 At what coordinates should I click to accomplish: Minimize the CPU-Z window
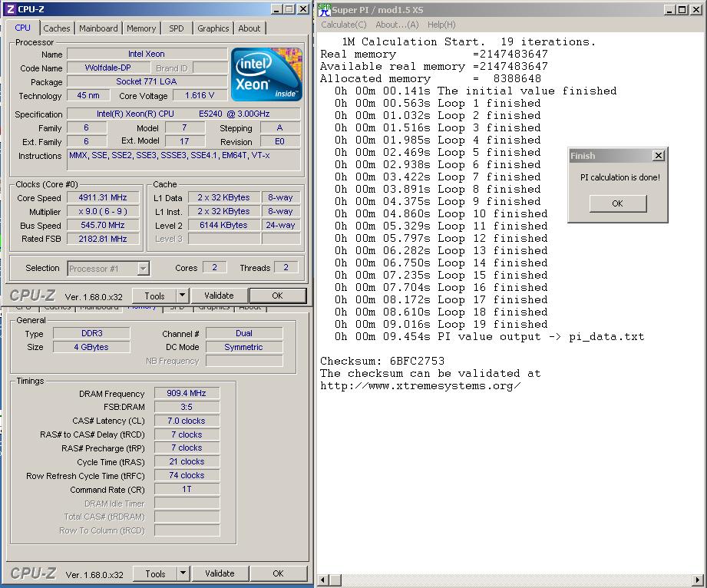point(277,9)
